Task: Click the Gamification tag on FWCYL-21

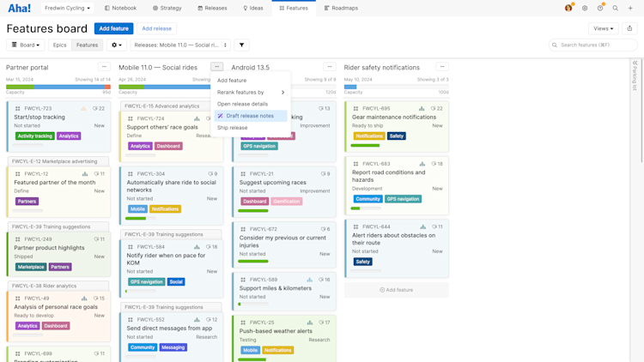Action: point(286,202)
